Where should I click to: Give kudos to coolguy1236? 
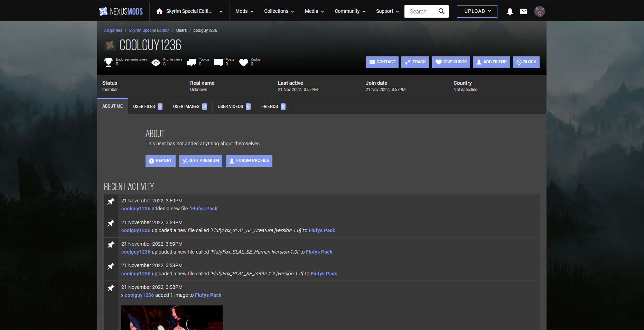click(x=451, y=62)
